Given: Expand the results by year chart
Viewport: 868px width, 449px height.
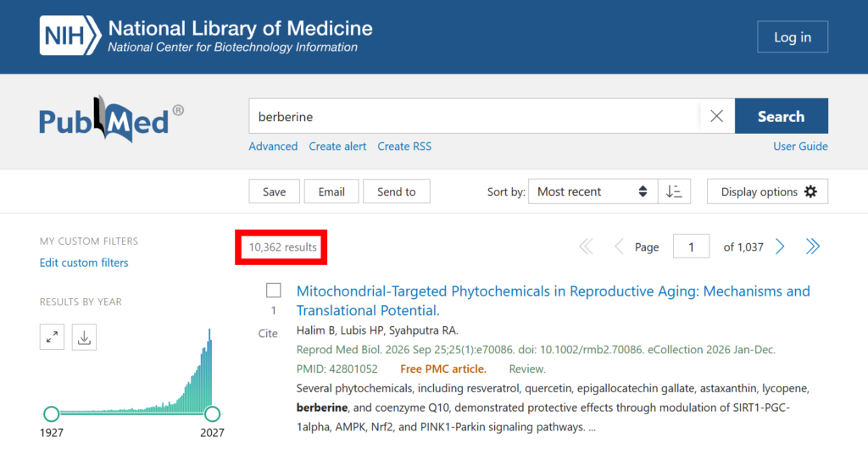Looking at the screenshot, I should click(52, 337).
